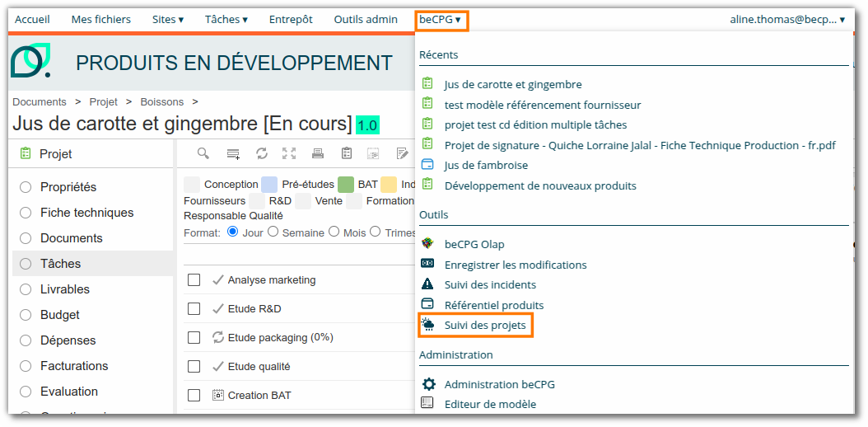This screenshot has height=427, width=868.
Task: Open Mes fichiers in top navigation
Action: 100,20
